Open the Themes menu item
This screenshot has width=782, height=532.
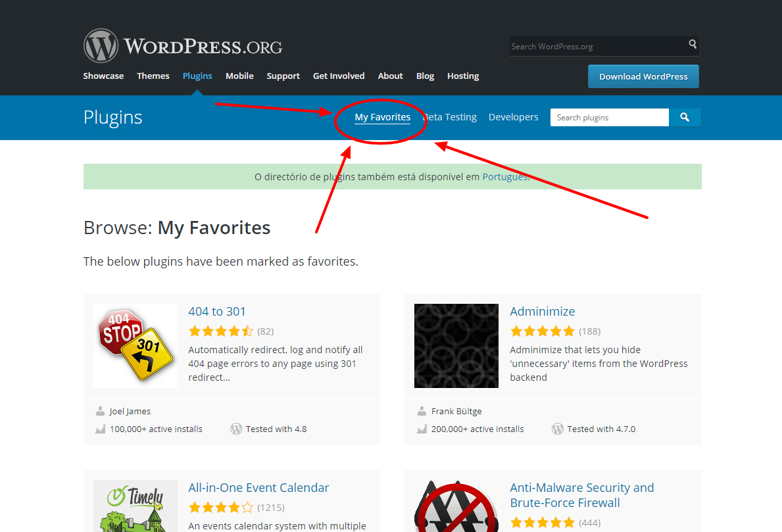point(153,76)
